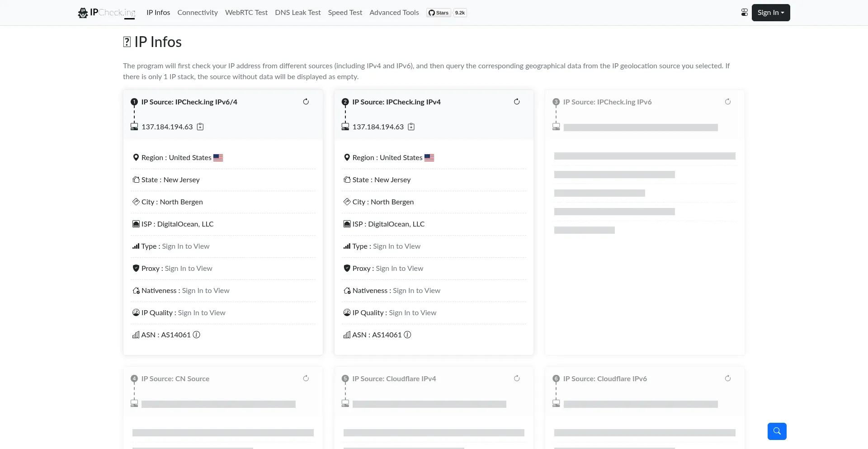Copy IP address in IPv4 card
The width and height of the screenshot is (868, 449).
411,127
